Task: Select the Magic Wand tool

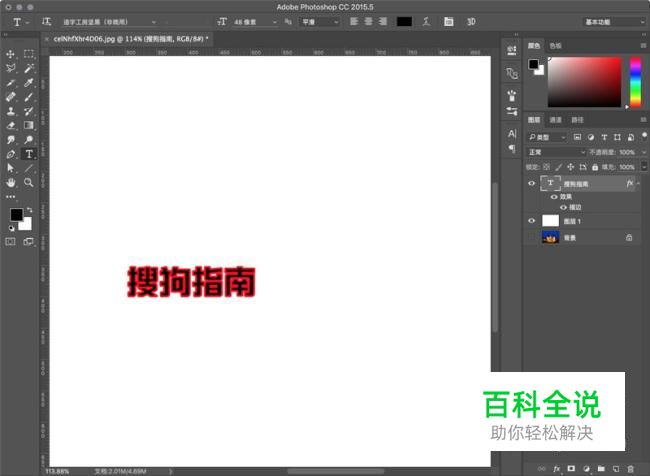Action: point(29,68)
